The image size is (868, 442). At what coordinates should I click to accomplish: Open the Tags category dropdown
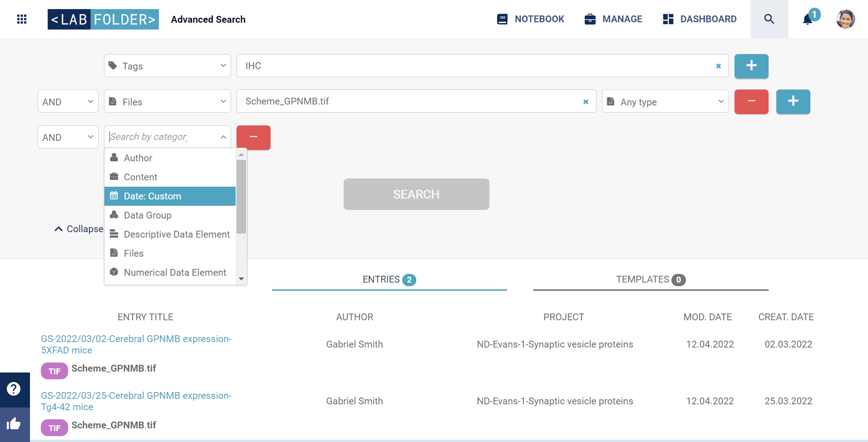[167, 66]
